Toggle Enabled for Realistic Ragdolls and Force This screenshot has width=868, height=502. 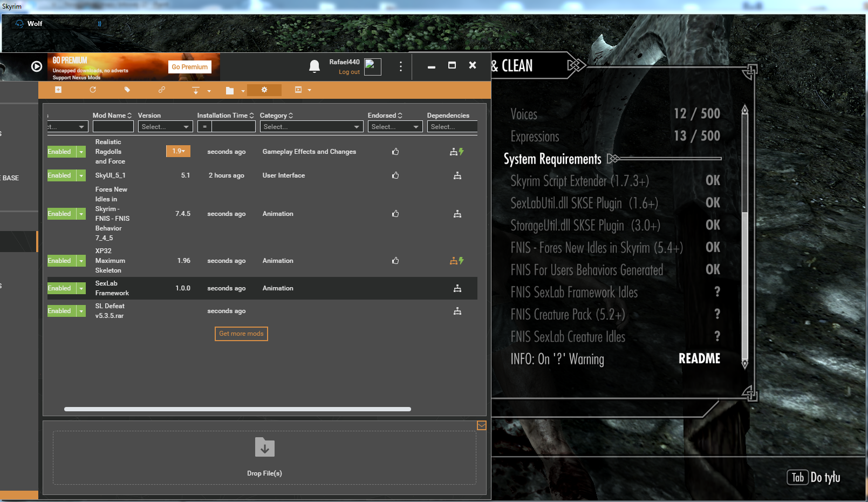pyautogui.click(x=61, y=152)
